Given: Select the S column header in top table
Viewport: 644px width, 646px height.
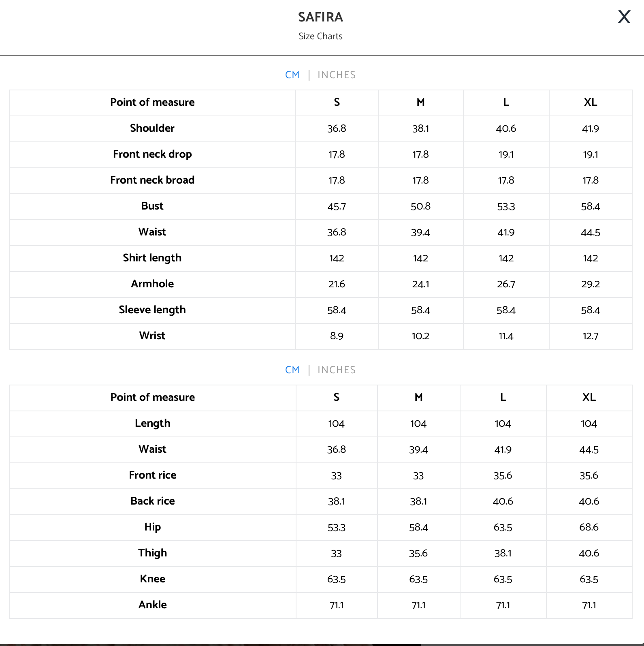Looking at the screenshot, I should tap(337, 102).
